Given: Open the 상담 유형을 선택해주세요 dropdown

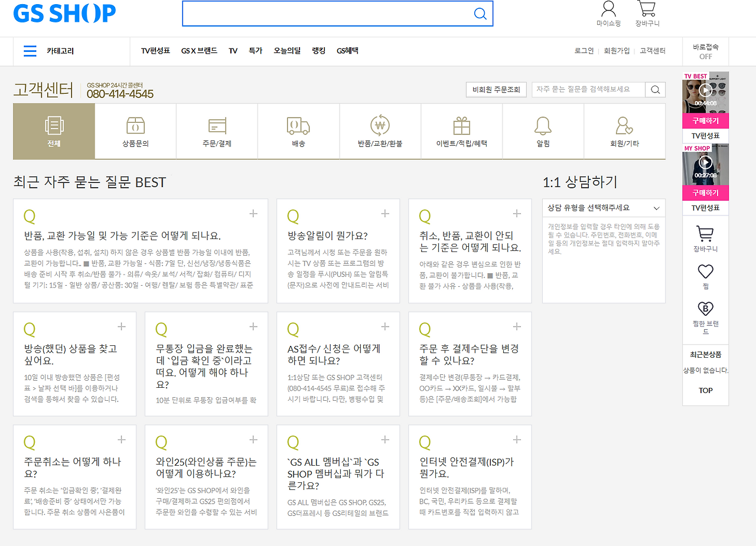Looking at the screenshot, I should (604, 208).
